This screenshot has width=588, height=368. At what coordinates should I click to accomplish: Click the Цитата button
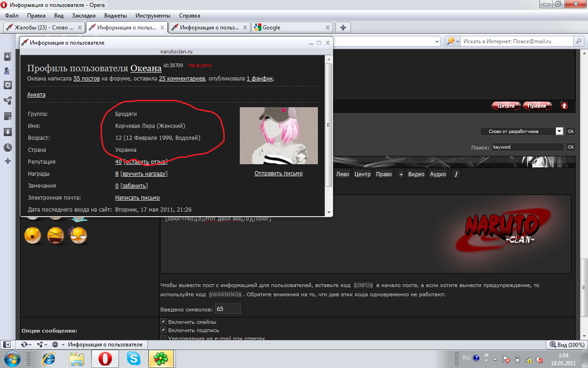coord(506,106)
